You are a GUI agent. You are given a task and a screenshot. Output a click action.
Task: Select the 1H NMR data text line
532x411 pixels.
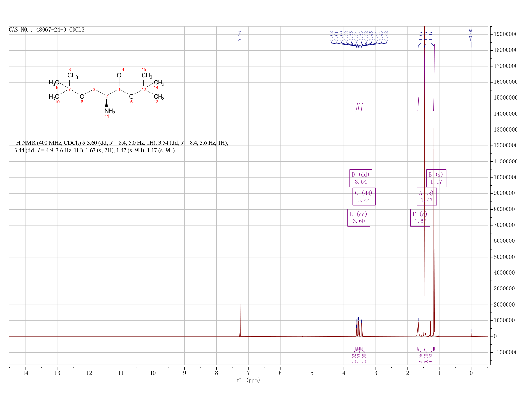121,146
